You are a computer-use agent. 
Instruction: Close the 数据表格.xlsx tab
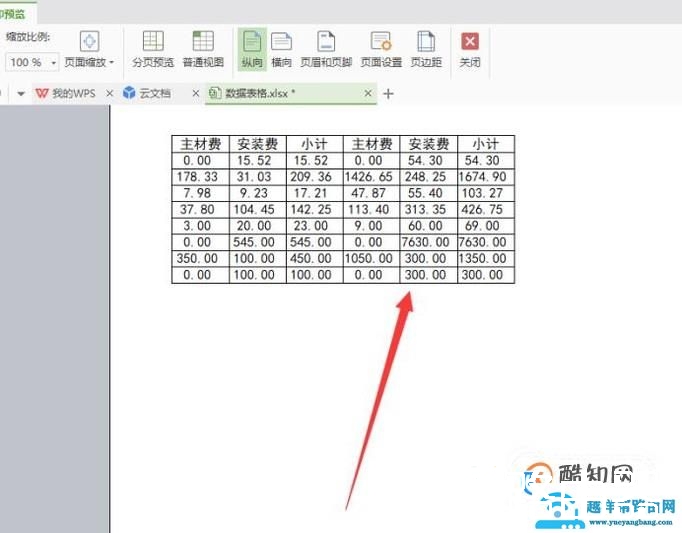pos(368,93)
